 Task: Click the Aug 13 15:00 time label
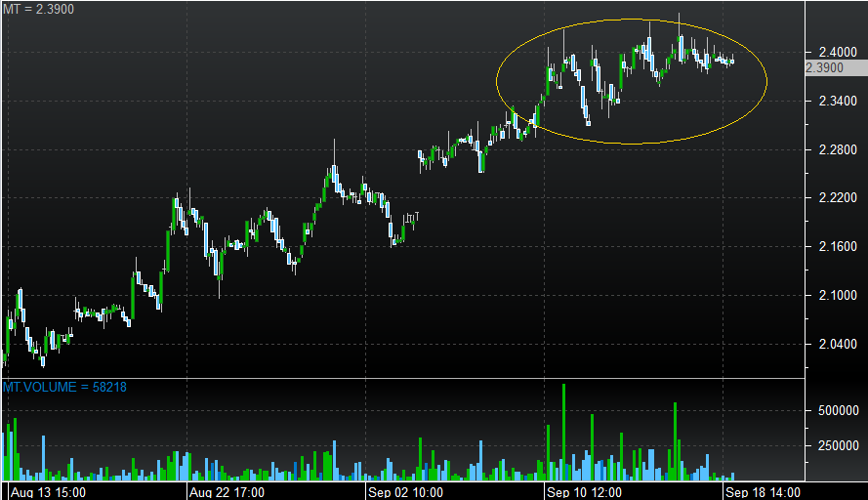click(51, 491)
